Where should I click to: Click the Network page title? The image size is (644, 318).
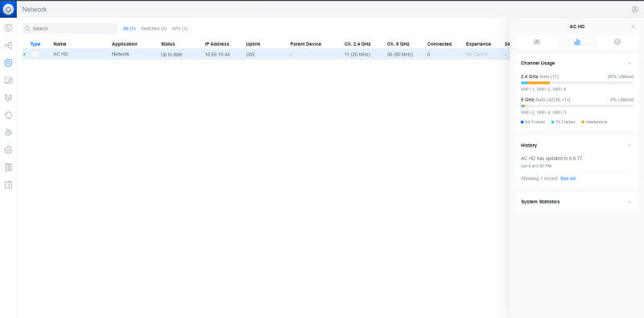click(x=35, y=10)
